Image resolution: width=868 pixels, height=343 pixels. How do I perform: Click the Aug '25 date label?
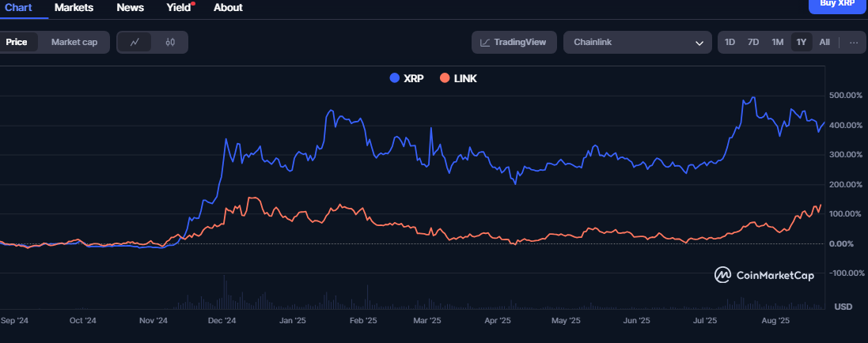tap(776, 320)
